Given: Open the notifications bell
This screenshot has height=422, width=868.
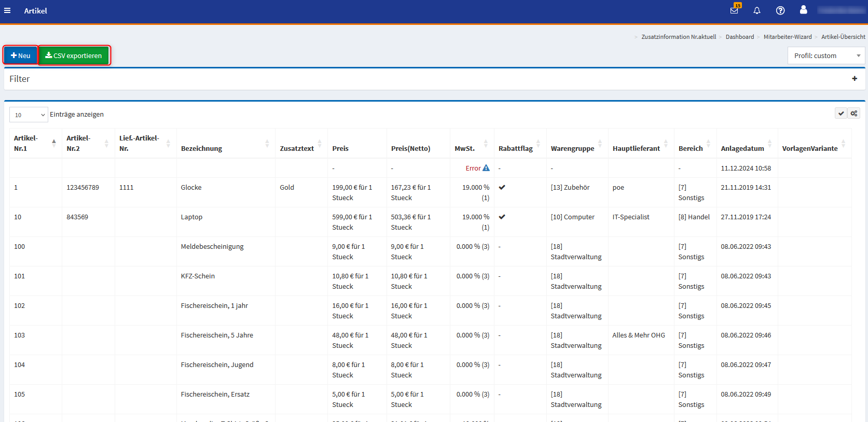Looking at the screenshot, I should point(757,10).
